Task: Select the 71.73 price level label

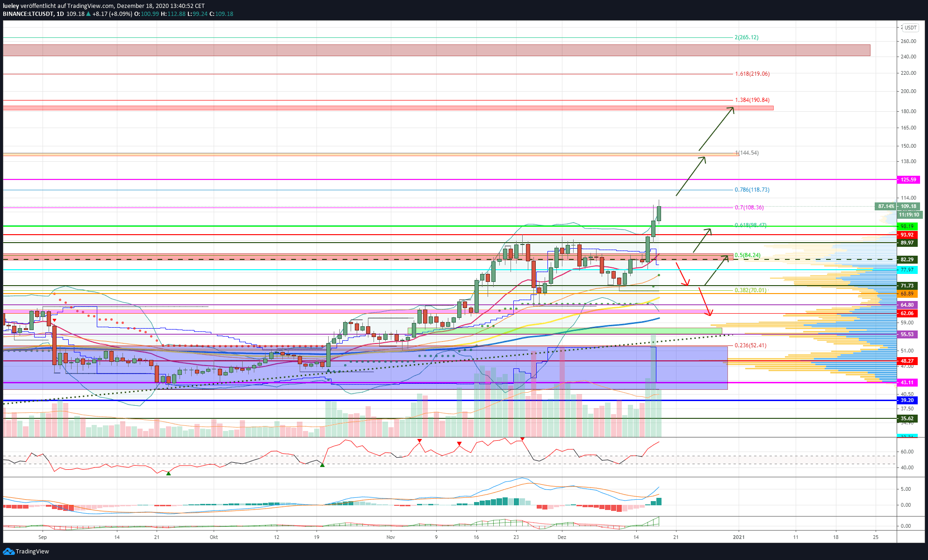Action: pos(907,286)
